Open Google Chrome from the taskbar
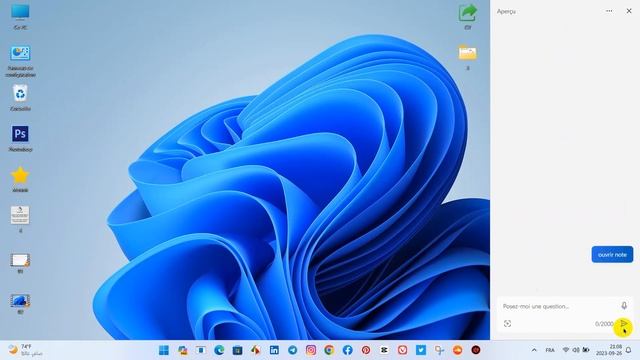640x360 pixels. point(329,350)
